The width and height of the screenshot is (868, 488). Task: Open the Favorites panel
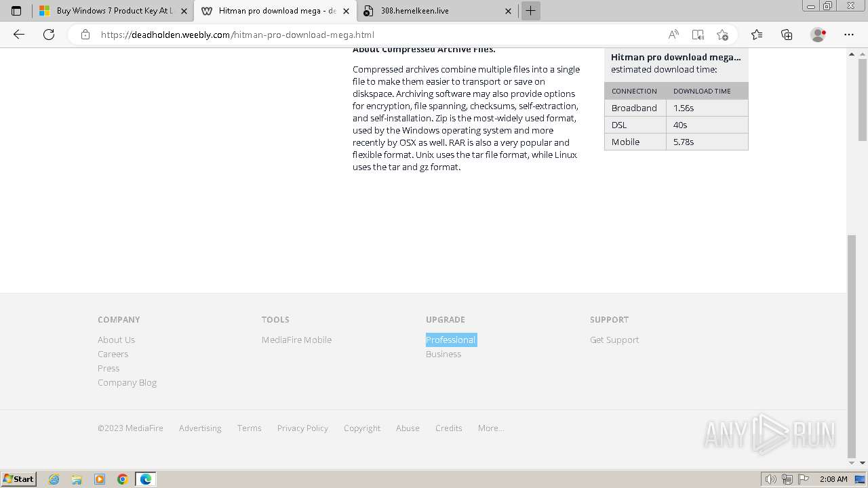click(757, 35)
